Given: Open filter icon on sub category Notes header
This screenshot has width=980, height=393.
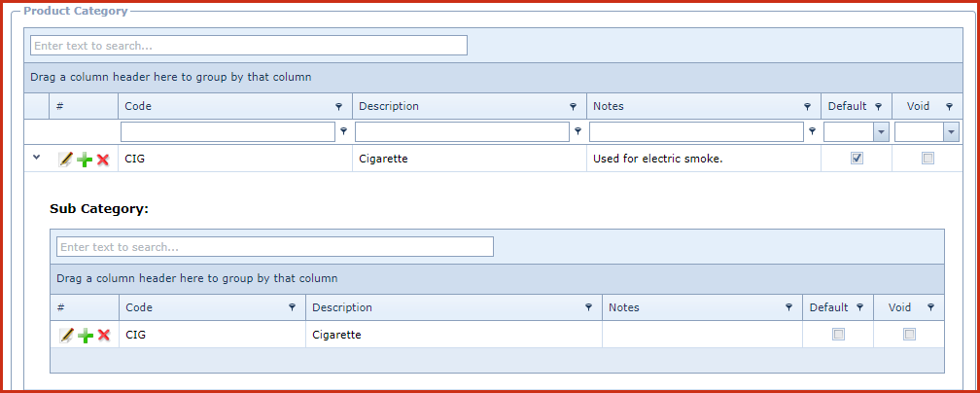Looking at the screenshot, I should coord(788,308).
